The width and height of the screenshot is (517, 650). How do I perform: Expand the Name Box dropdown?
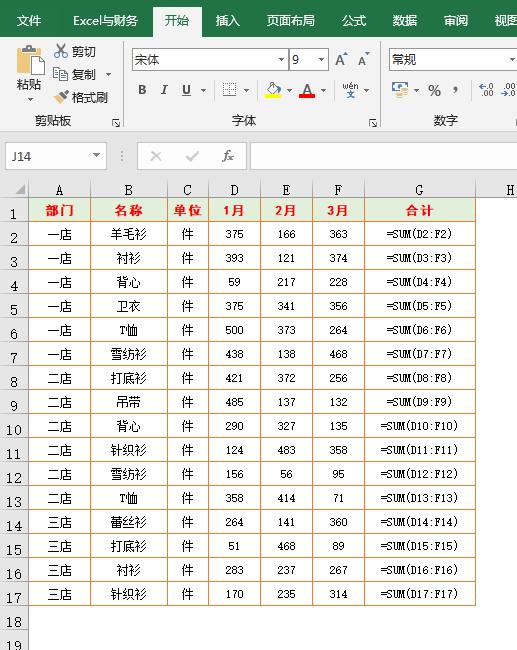coord(96,155)
